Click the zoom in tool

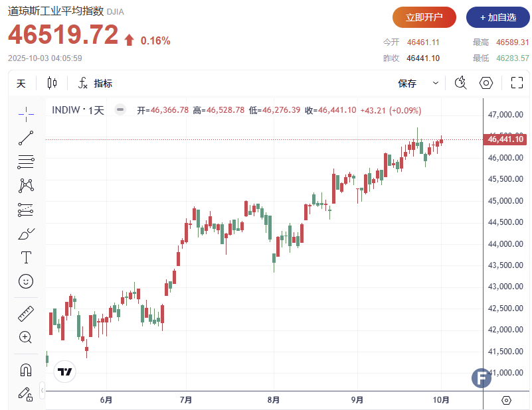pos(26,337)
